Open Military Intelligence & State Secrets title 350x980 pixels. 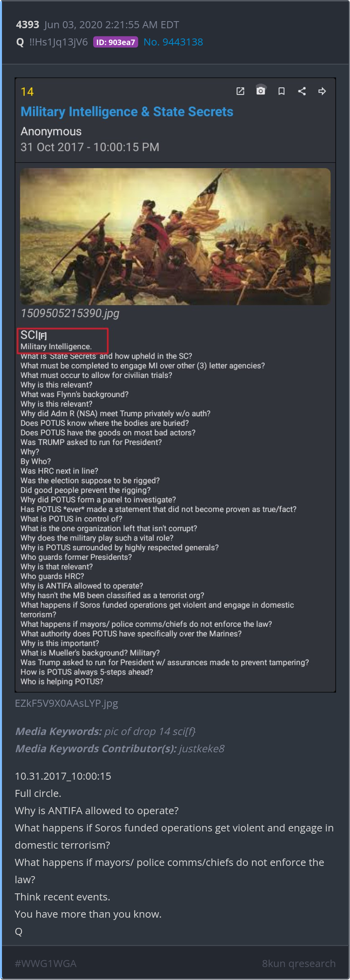127,112
